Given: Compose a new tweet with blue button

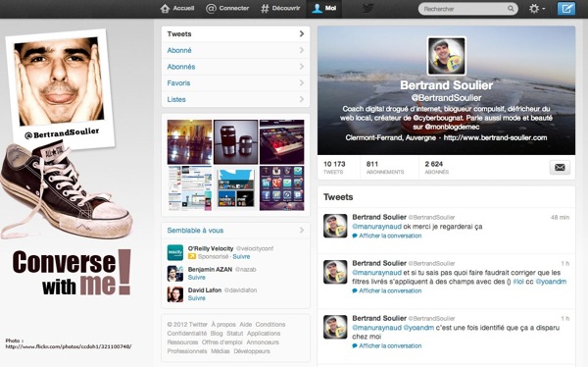Looking at the screenshot, I should 566,9.
